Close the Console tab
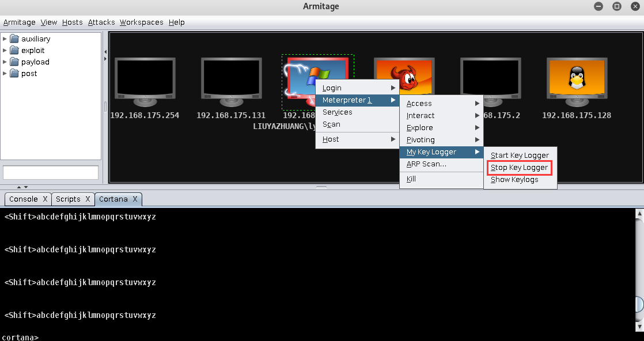This screenshot has width=644, height=341. 45,199
